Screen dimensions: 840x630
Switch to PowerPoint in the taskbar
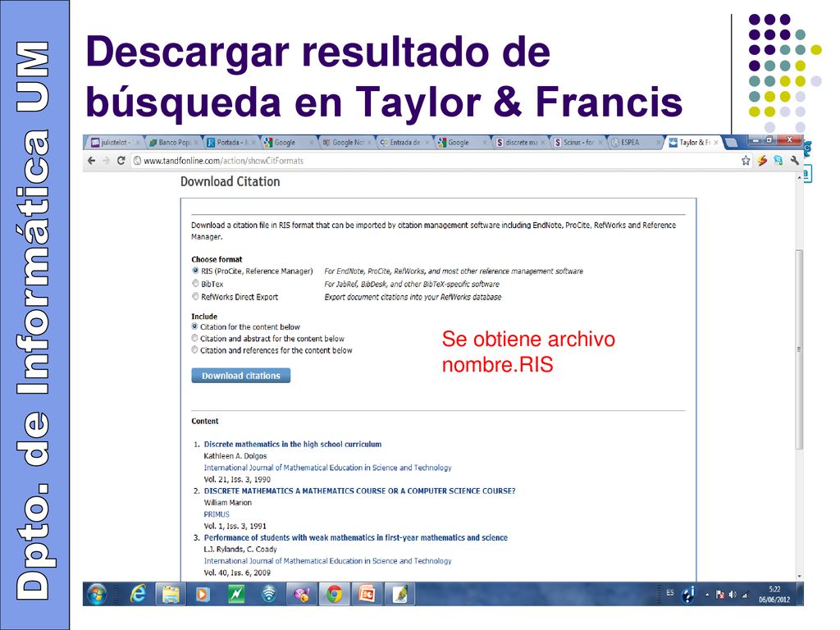(x=367, y=594)
